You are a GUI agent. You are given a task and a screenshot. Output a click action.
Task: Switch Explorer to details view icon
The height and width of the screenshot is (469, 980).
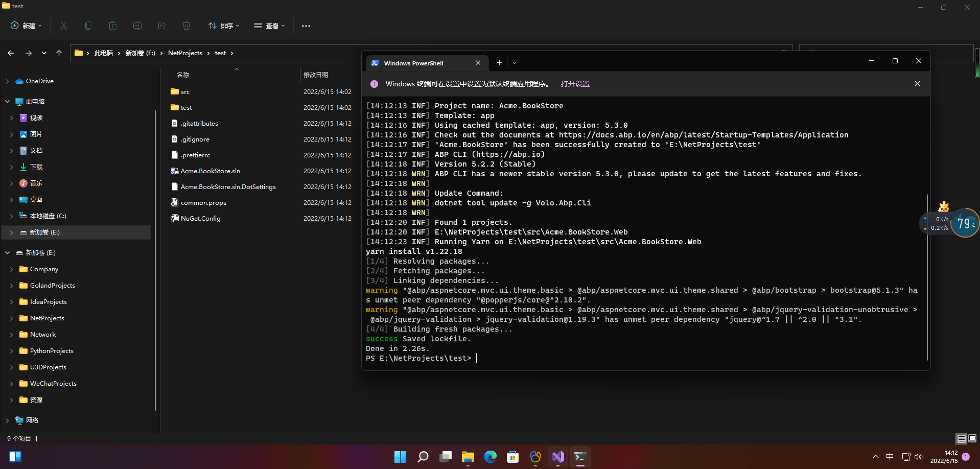pos(961,438)
